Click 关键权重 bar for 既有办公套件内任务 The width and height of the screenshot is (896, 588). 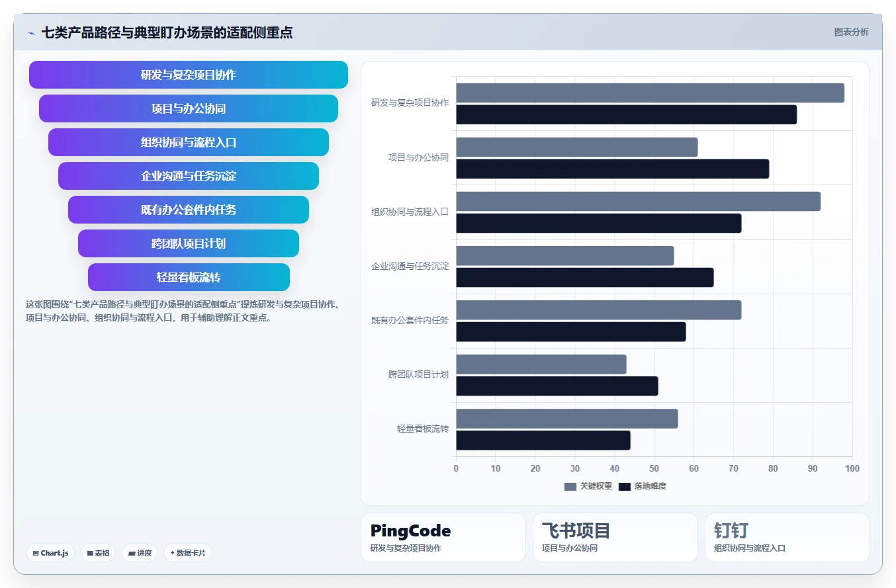click(598, 310)
